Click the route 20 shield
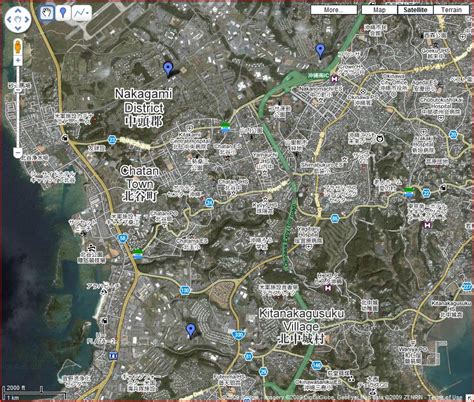Image resolution: width=474 pixels, height=402 pixels. click(453, 135)
